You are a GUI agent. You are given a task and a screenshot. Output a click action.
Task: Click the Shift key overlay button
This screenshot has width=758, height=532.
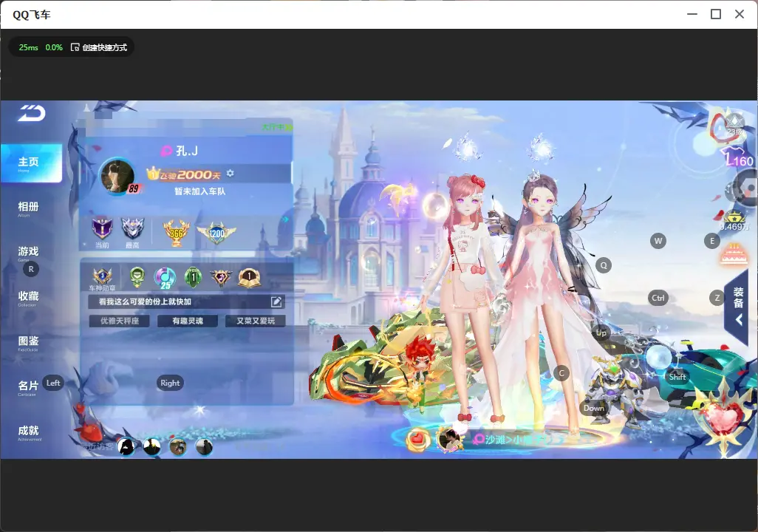click(x=677, y=377)
